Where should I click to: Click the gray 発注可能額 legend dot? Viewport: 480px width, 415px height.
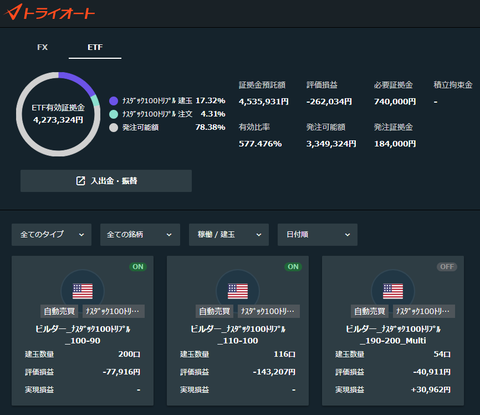coord(114,127)
